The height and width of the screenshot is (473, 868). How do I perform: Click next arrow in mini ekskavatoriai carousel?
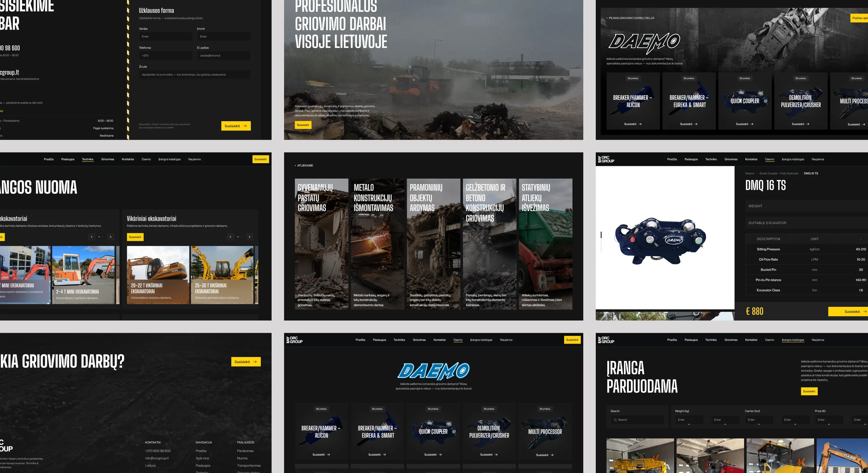(x=110, y=237)
